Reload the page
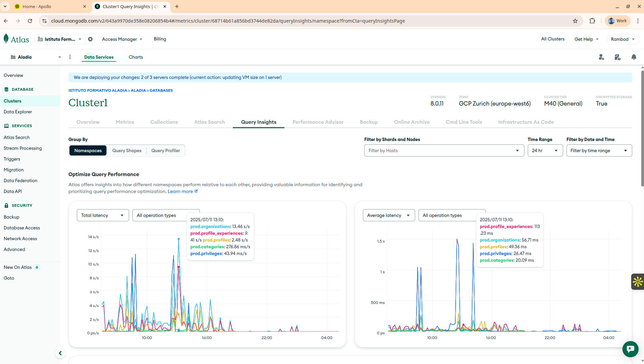The height and width of the screenshot is (364, 644). [x=30, y=21]
